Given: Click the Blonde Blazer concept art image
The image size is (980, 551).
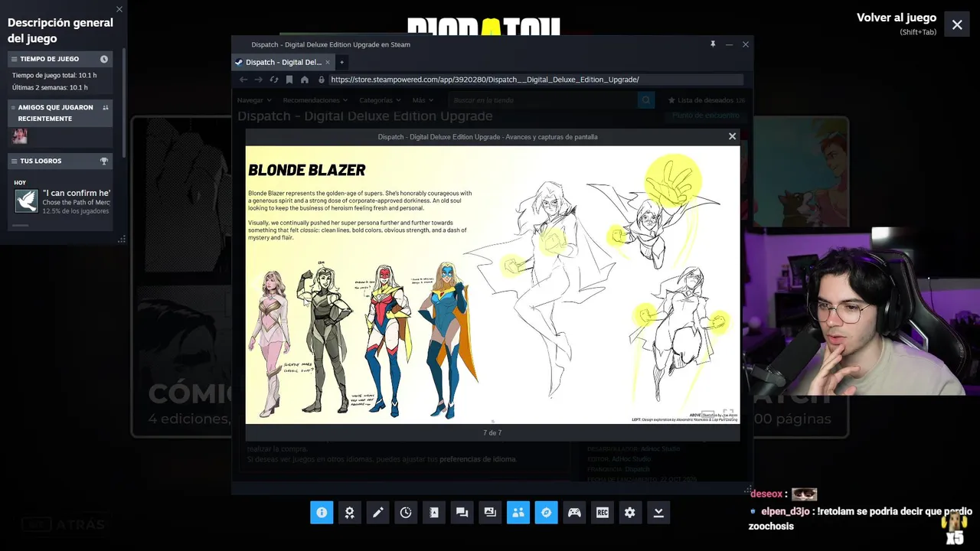Looking at the screenshot, I should point(492,285).
